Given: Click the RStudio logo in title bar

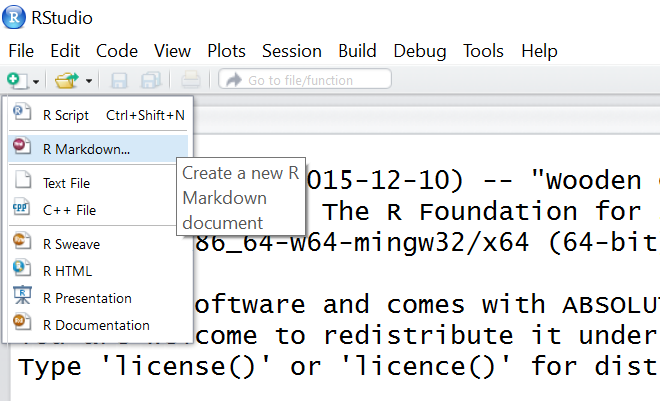Looking at the screenshot, I should tap(14, 17).
